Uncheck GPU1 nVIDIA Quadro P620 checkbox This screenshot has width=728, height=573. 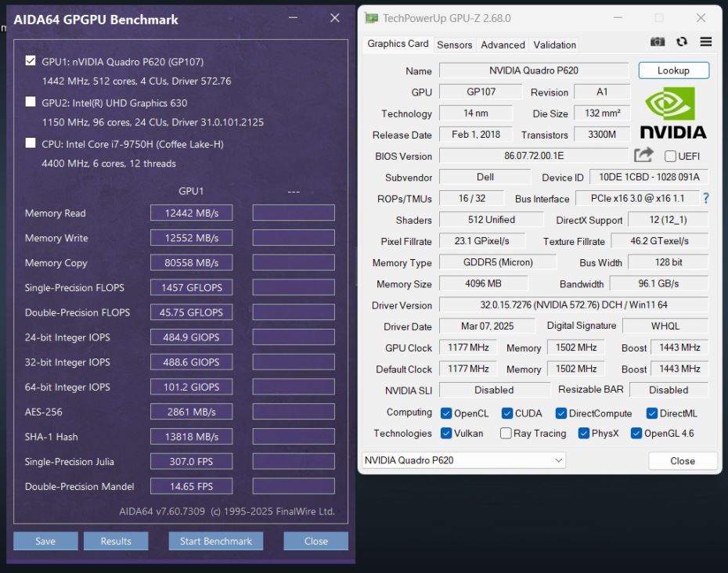[x=31, y=61]
